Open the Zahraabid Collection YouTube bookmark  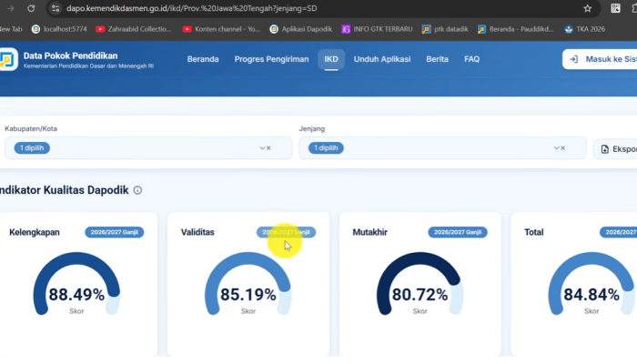134,29
